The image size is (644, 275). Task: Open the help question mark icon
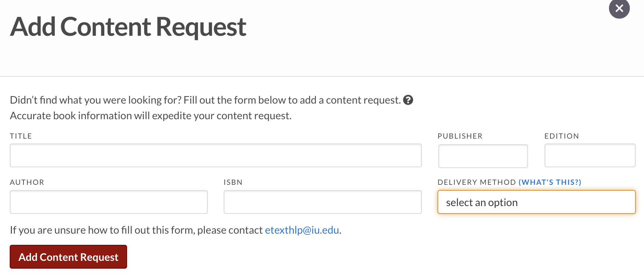[408, 100]
